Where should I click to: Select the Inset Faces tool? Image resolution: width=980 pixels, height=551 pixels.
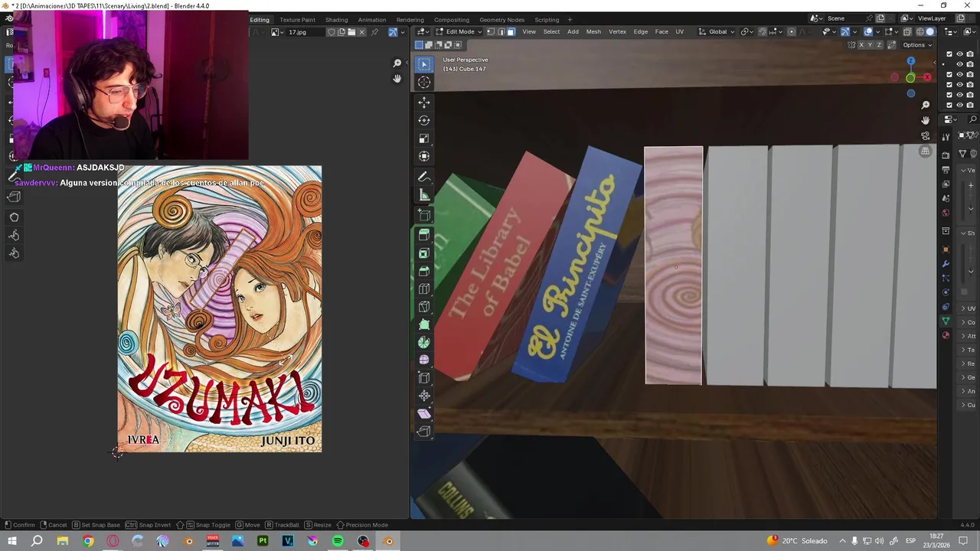point(424,253)
